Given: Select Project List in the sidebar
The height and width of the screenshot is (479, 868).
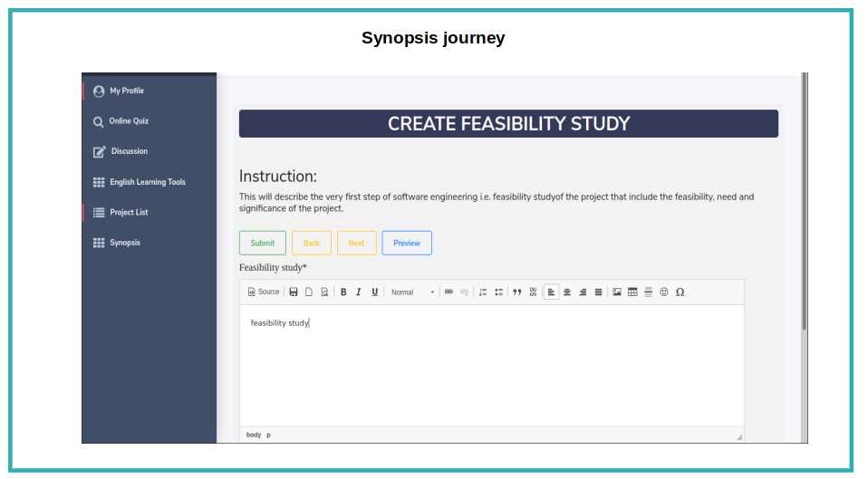Looking at the screenshot, I should tap(129, 213).
